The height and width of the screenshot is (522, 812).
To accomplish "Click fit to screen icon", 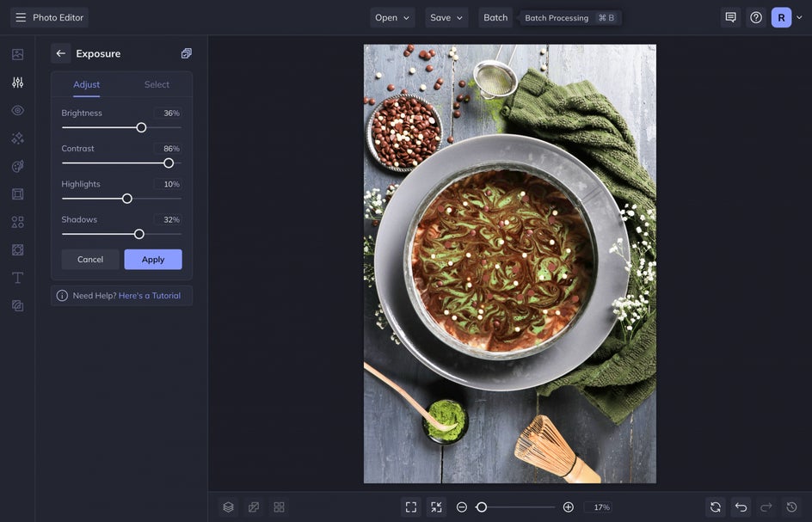I will point(411,507).
